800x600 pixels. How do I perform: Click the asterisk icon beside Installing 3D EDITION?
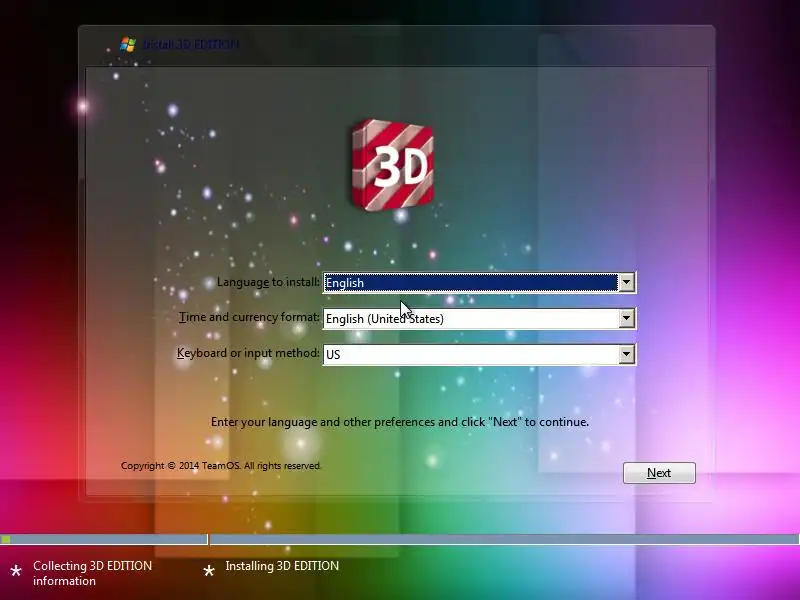pos(209,571)
